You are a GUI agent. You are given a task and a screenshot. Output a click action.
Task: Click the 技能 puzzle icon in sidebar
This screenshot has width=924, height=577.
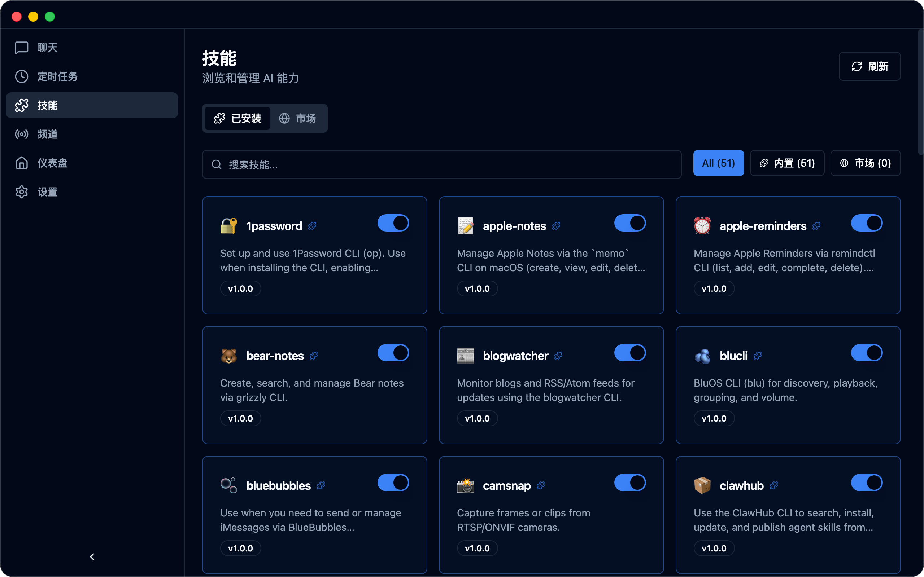tap(22, 105)
